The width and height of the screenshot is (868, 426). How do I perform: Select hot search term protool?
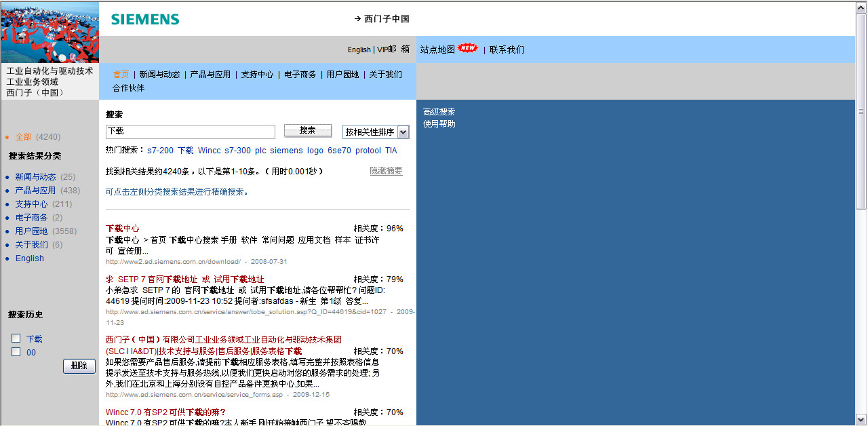click(368, 151)
